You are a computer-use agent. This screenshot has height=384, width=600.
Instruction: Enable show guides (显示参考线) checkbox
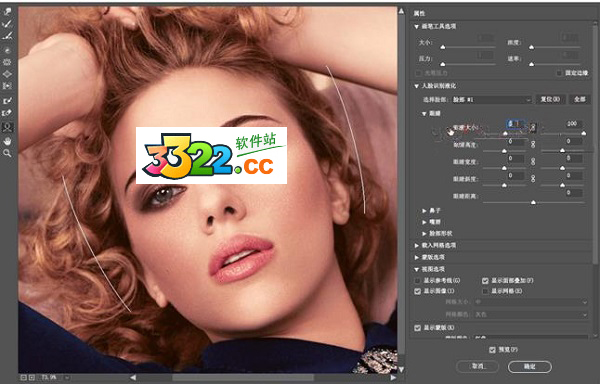pos(417,281)
